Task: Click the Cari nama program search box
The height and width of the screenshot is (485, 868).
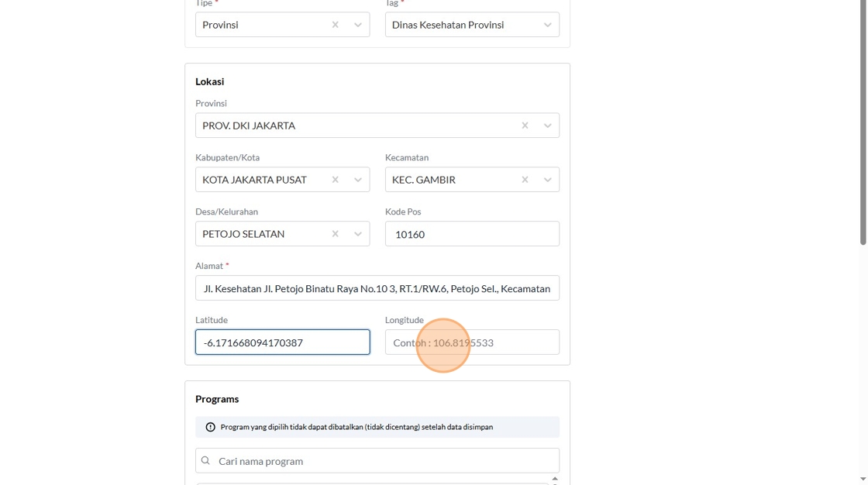Action: click(385, 461)
